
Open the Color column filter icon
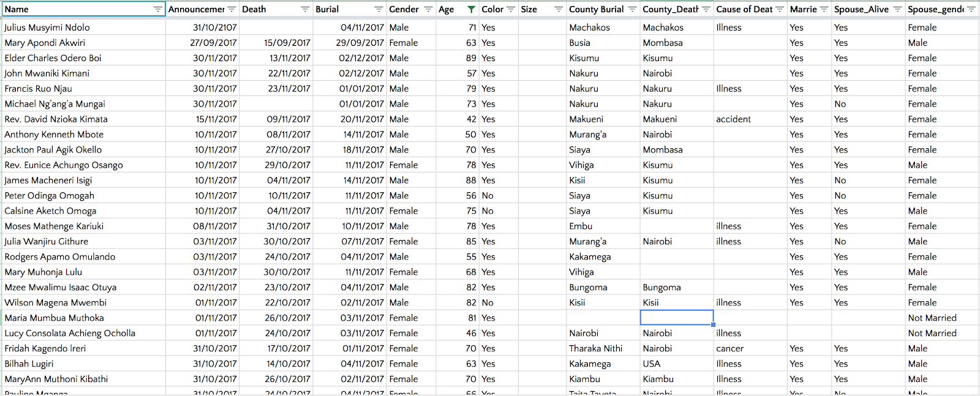[511, 9]
